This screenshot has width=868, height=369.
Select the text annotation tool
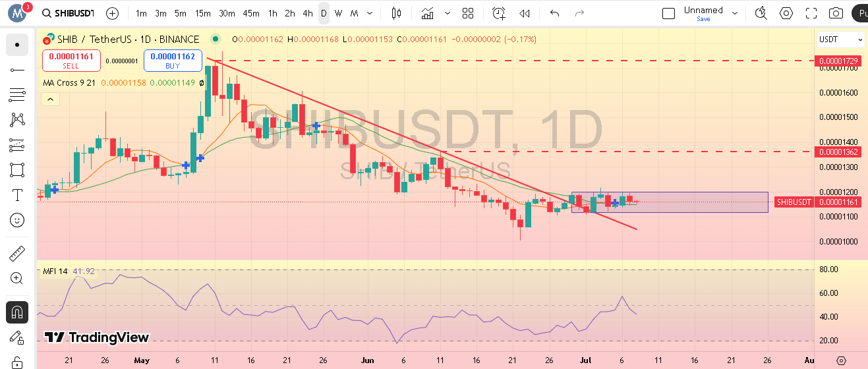tap(17, 195)
